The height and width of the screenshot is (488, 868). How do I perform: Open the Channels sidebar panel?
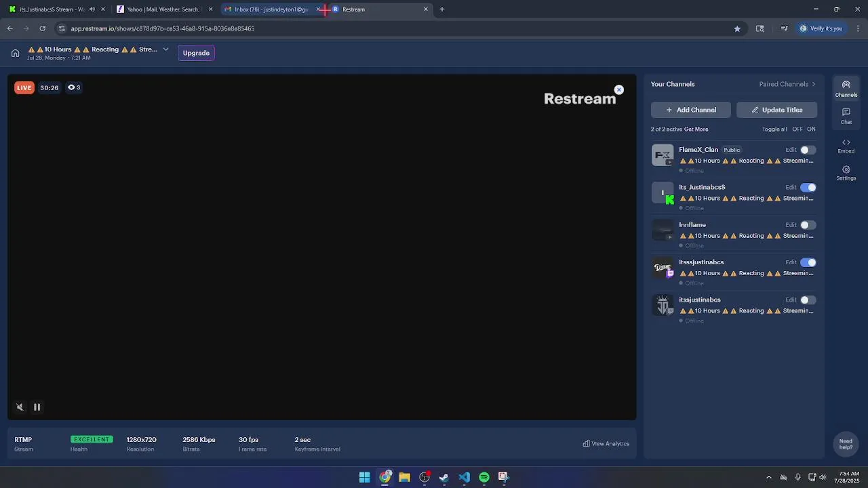pos(846,89)
